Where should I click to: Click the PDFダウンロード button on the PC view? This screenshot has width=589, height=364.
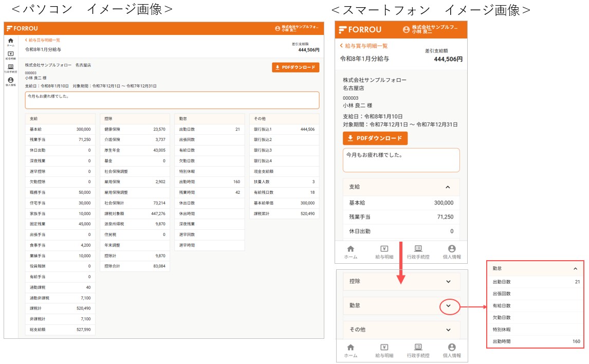click(296, 67)
